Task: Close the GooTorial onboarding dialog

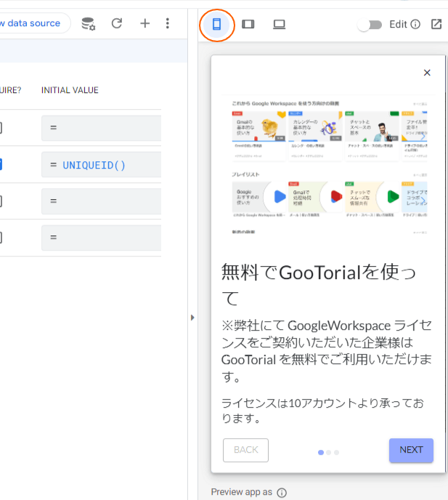Action: 427,73
